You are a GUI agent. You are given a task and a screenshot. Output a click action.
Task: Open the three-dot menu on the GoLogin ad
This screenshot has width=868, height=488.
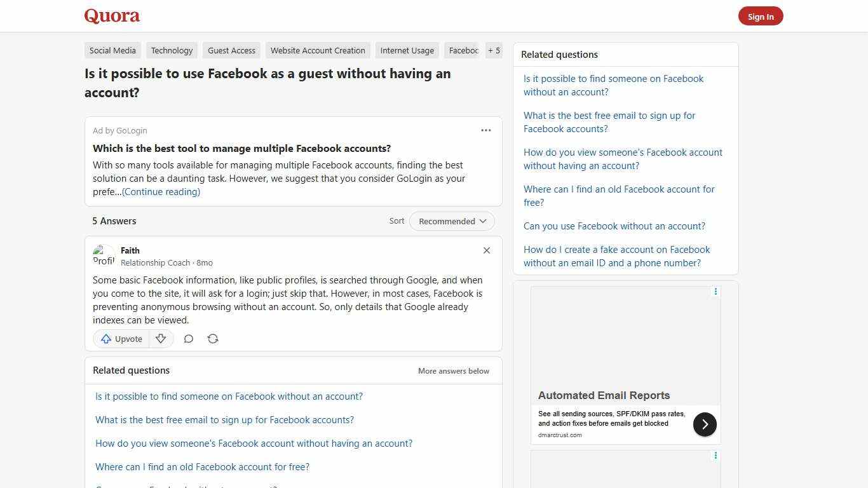point(486,130)
